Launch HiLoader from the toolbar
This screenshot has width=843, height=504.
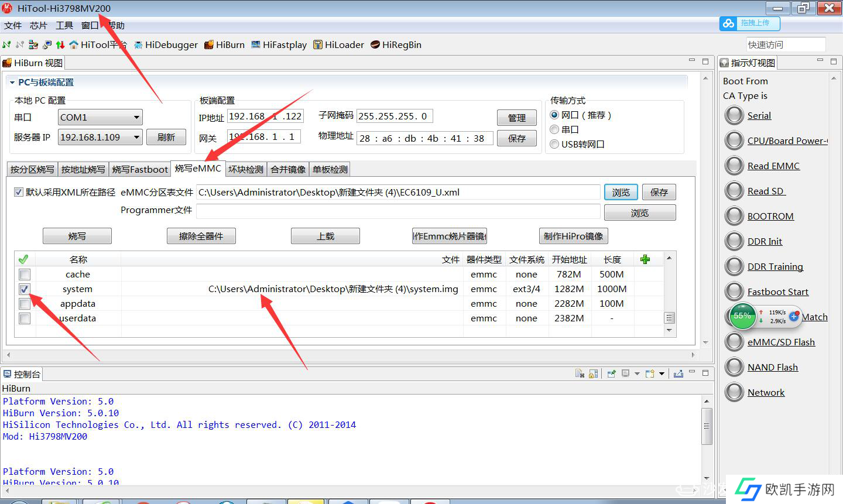(x=338, y=45)
